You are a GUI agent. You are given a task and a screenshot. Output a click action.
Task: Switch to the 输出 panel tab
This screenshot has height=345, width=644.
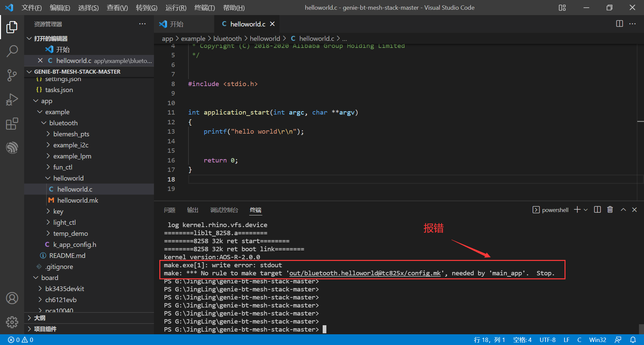[193, 210]
